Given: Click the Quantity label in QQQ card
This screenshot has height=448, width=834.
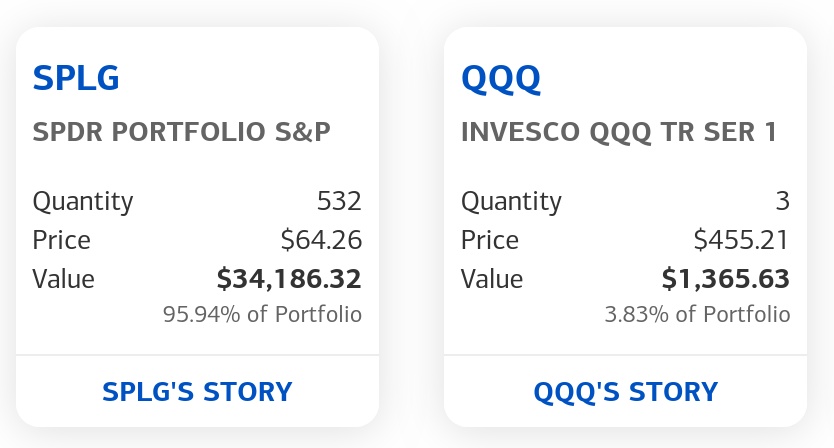Looking at the screenshot, I should coord(511,201).
